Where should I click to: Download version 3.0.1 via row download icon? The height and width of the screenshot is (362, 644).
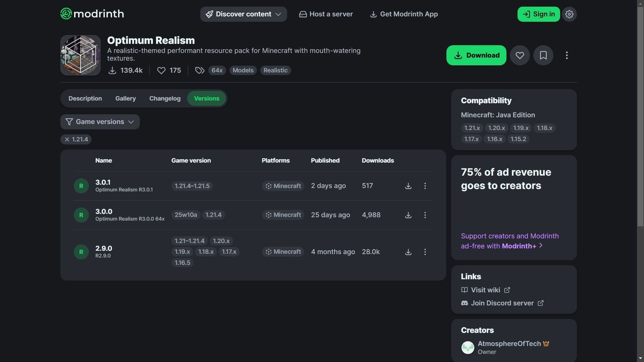[408, 186]
